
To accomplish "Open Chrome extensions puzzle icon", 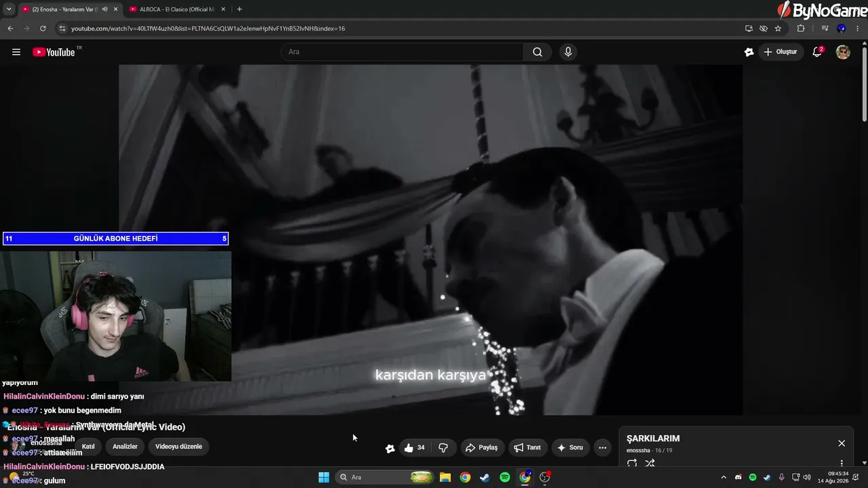I will (801, 28).
